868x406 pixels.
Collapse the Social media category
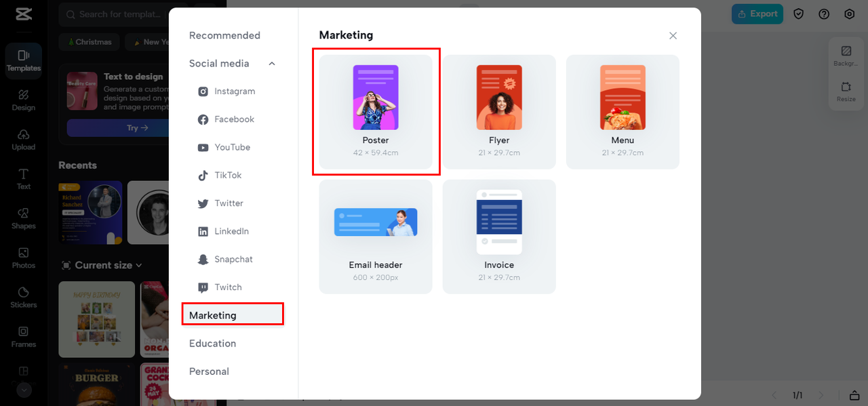(x=272, y=64)
